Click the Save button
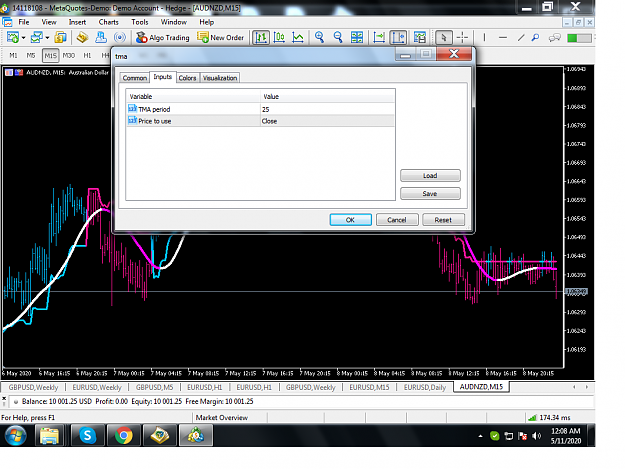This screenshot has width=625, height=469. tap(430, 194)
